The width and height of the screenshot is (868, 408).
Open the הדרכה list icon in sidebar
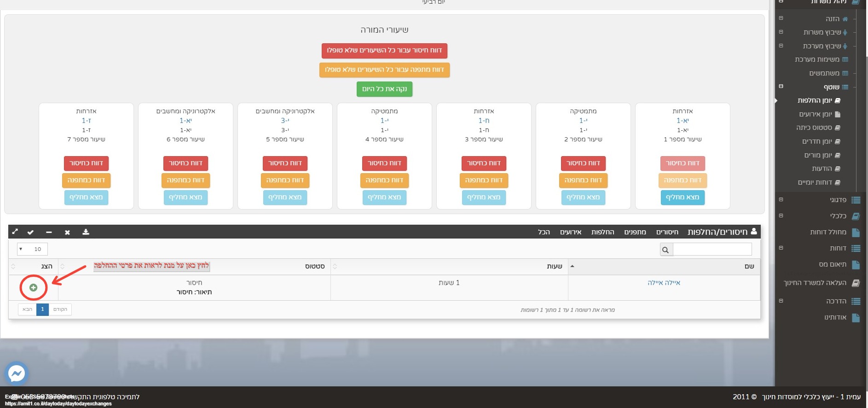[856, 301]
